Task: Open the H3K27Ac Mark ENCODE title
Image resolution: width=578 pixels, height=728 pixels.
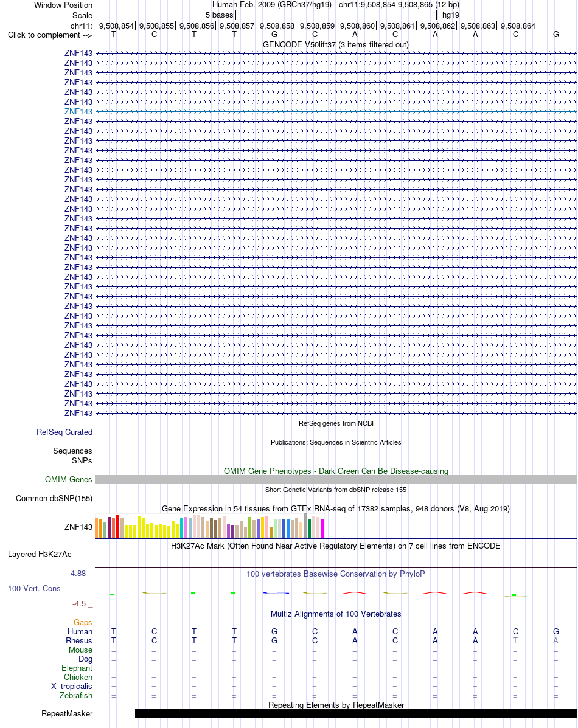Action: pos(336,546)
